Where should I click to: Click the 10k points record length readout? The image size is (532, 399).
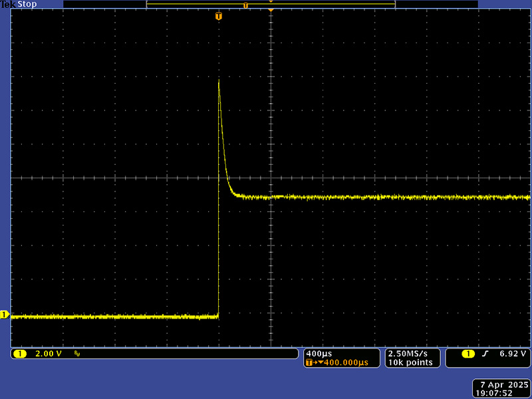point(410,362)
